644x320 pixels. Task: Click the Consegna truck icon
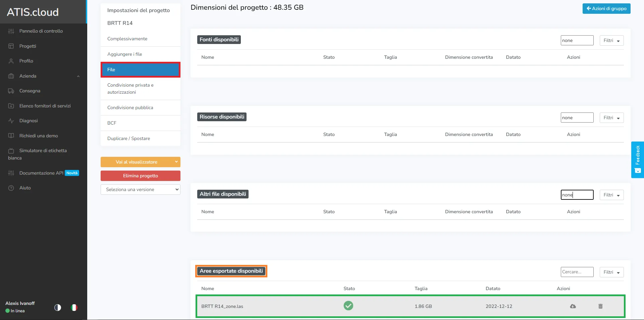(x=11, y=91)
